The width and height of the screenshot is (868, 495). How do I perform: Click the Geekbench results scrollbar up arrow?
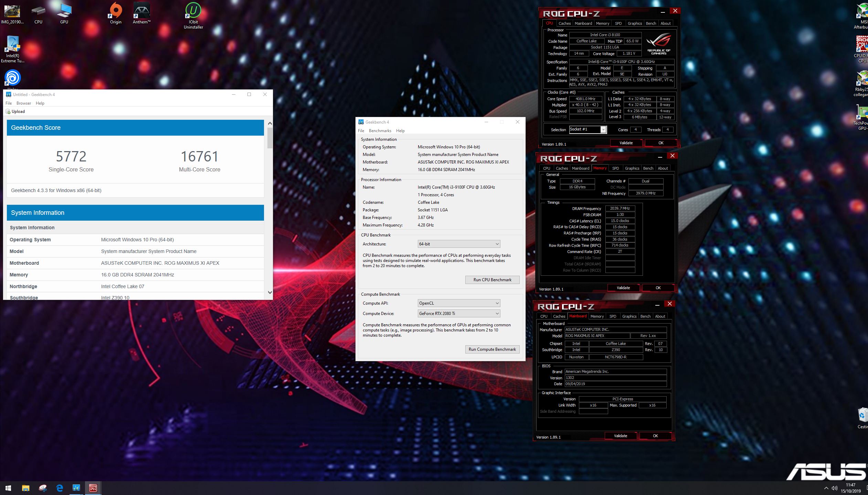pyautogui.click(x=270, y=123)
